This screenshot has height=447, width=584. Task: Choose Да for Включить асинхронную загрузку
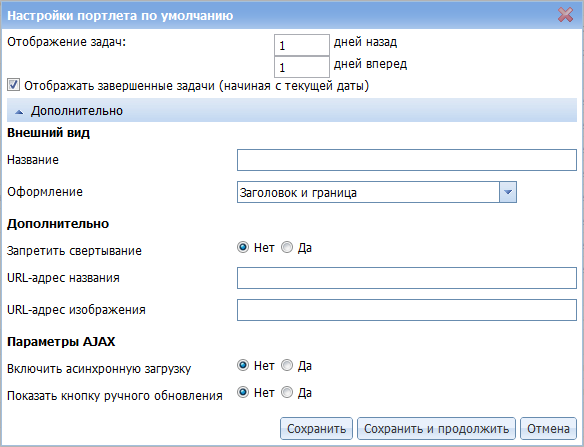tap(287, 365)
